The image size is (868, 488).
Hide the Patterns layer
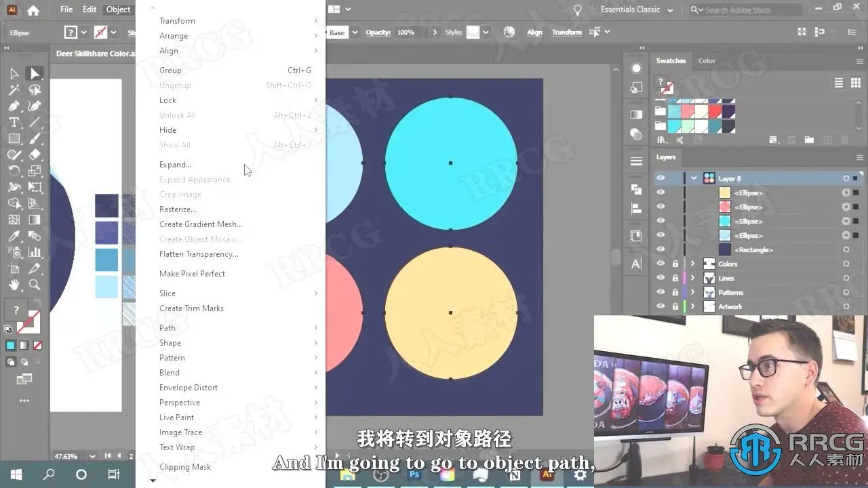[660, 292]
